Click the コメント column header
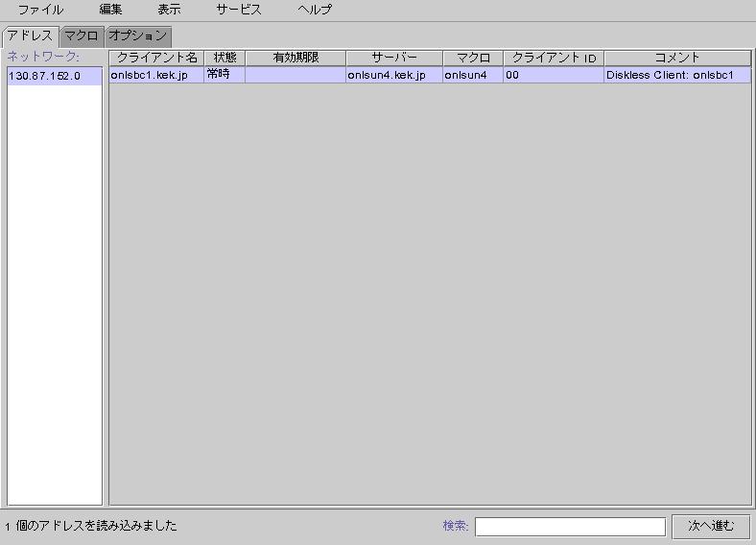 [x=677, y=58]
